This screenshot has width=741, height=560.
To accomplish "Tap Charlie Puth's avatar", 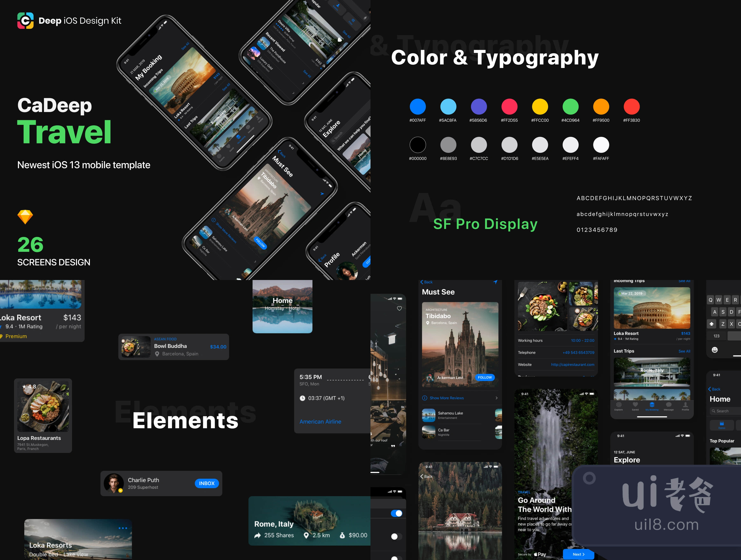I will pyautogui.click(x=114, y=483).
